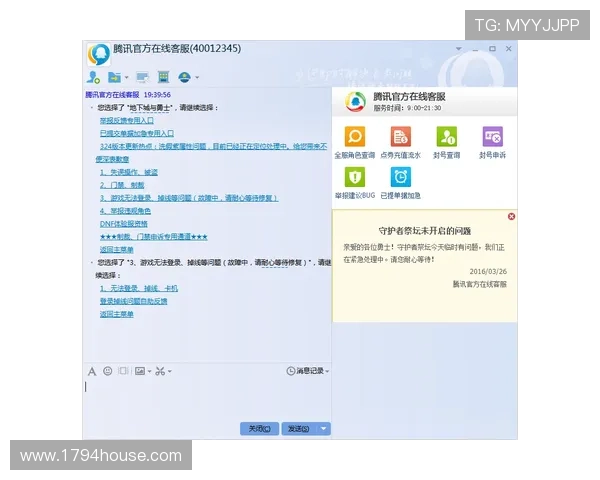This screenshot has height=480, width=600.
Task: Click the 守护者祭坛未开启的问题 notice title
Action: coord(424,231)
